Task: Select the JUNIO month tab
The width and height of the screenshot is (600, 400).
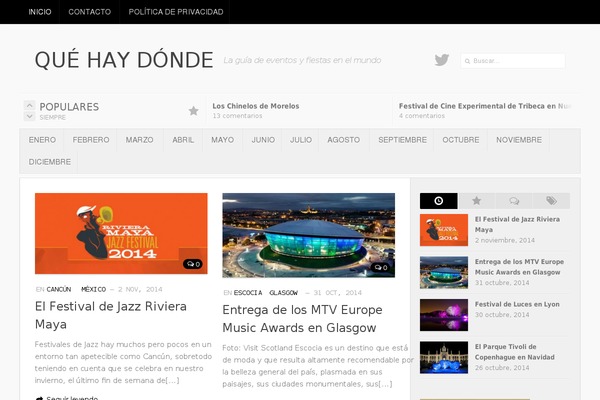Action: [263, 140]
